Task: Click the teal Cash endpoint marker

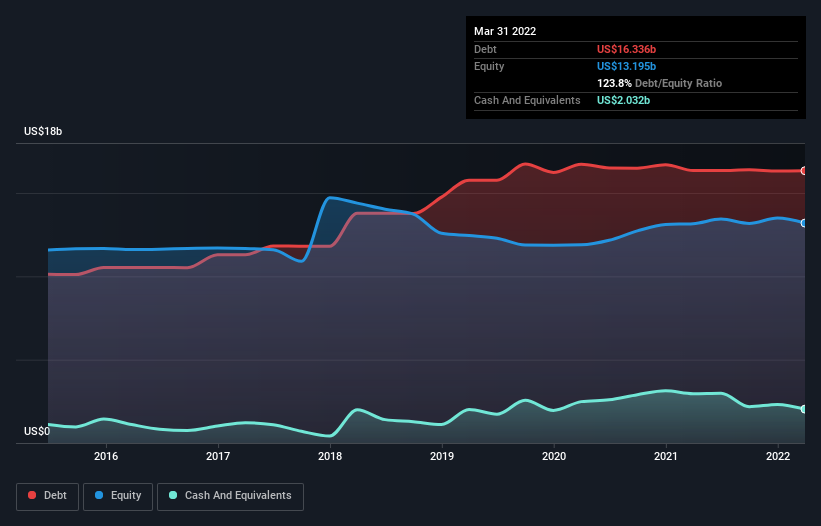Action: click(x=804, y=409)
